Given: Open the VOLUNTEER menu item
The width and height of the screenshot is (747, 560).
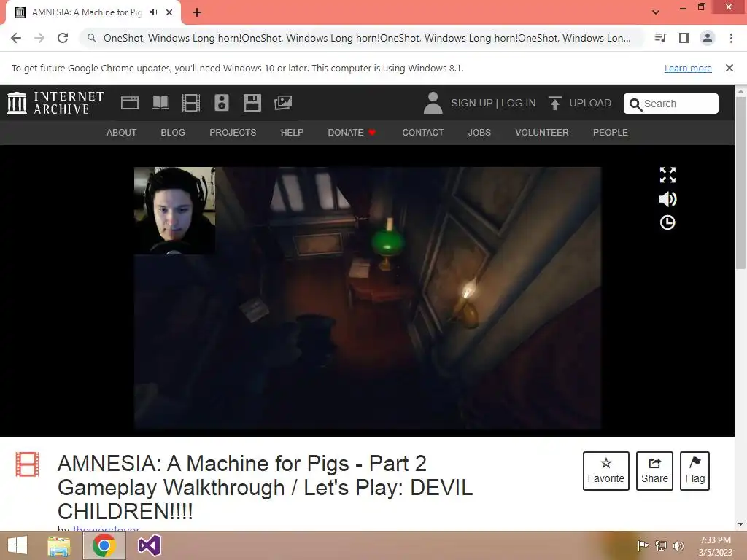Looking at the screenshot, I should point(542,133).
